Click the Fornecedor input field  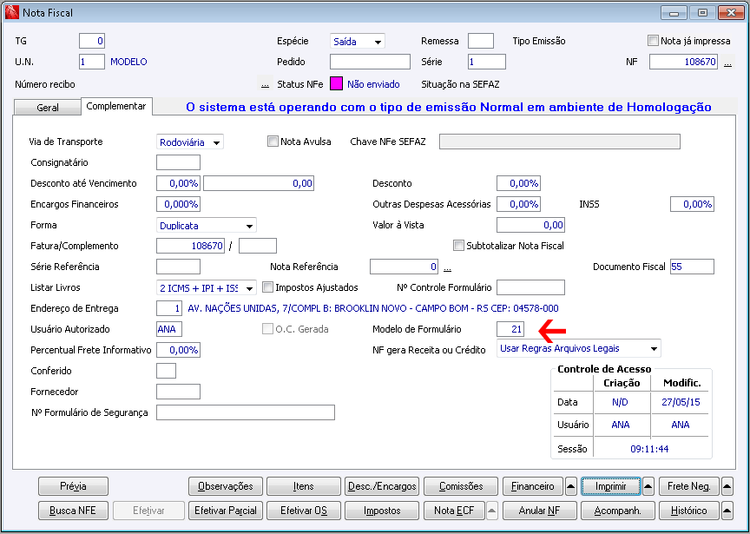click(x=178, y=391)
